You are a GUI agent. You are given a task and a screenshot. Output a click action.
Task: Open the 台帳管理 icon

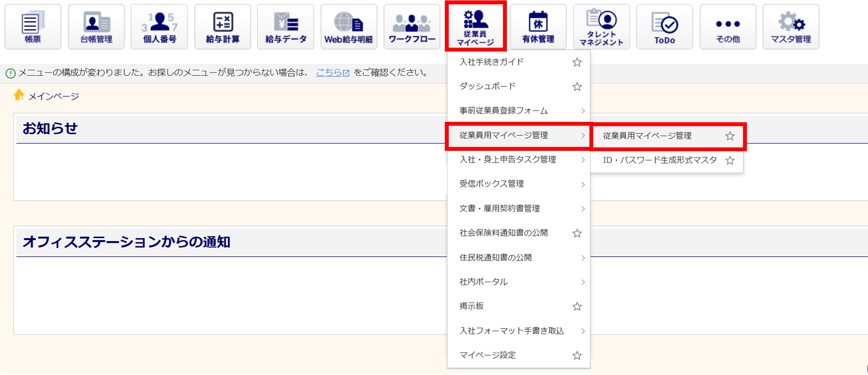click(96, 27)
